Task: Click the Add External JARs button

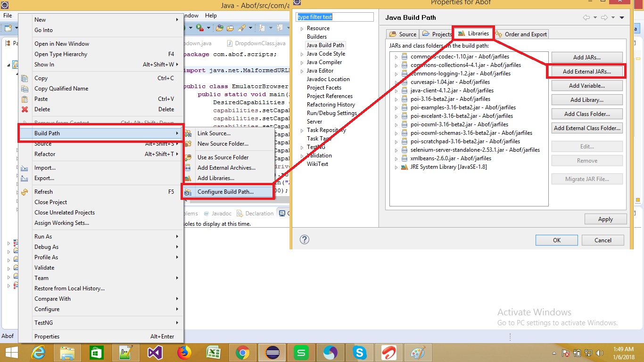Action: (x=586, y=72)
